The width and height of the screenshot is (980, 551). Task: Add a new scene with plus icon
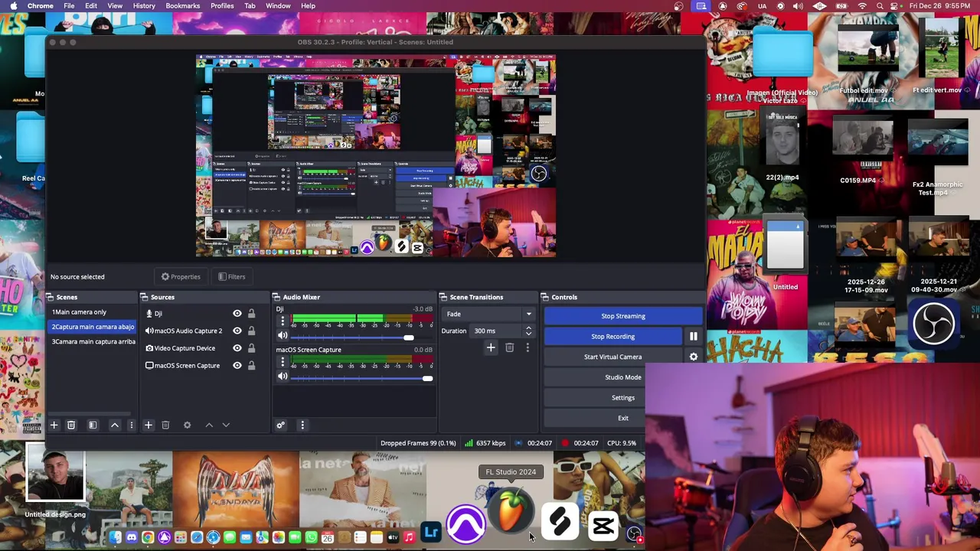click(x=54, y=425)
